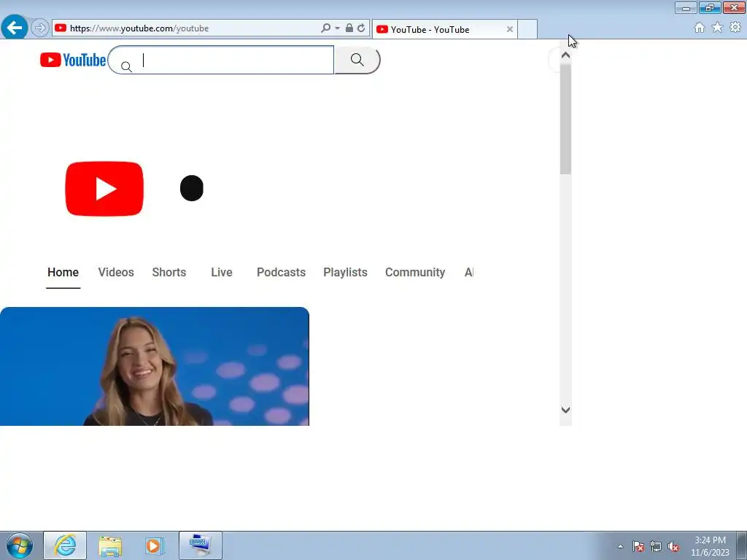Click the Internet Explorer taskbar icon
The height and width of the screenshot is (560, 747).
(65, 545)
